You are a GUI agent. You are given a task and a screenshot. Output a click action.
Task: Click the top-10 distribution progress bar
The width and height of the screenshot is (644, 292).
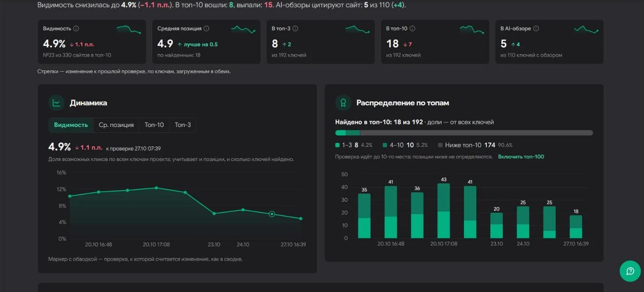coord(464,133)
